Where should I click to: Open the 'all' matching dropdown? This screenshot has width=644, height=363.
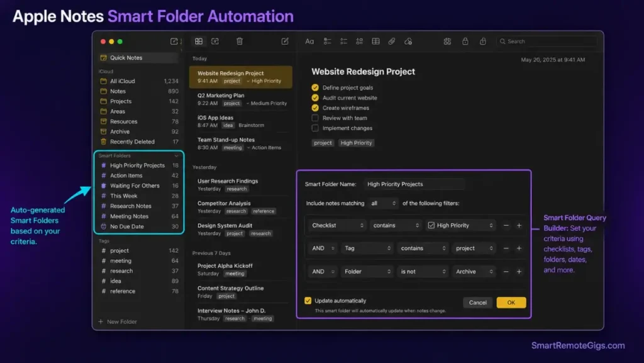[383, 203]
